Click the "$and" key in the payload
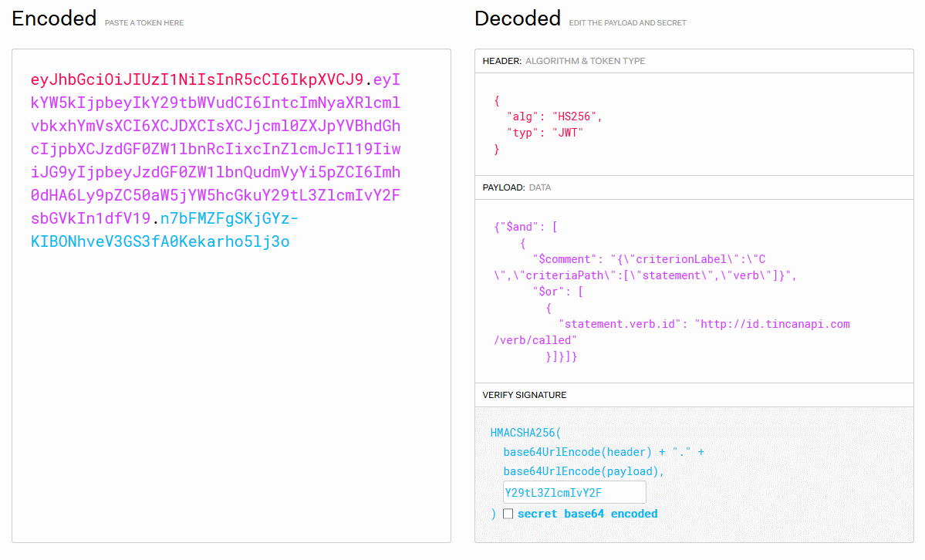925x560 pixels. (x=516, y=228)
